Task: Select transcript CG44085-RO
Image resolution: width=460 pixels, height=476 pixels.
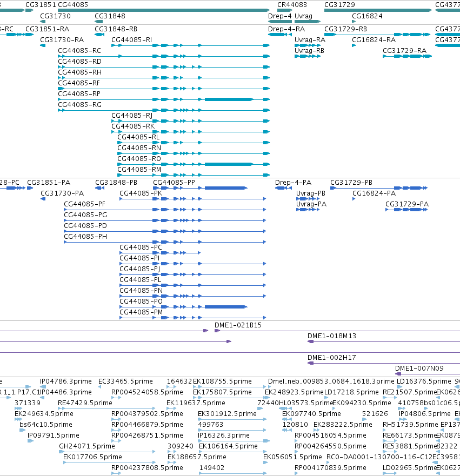Action: 139,159
